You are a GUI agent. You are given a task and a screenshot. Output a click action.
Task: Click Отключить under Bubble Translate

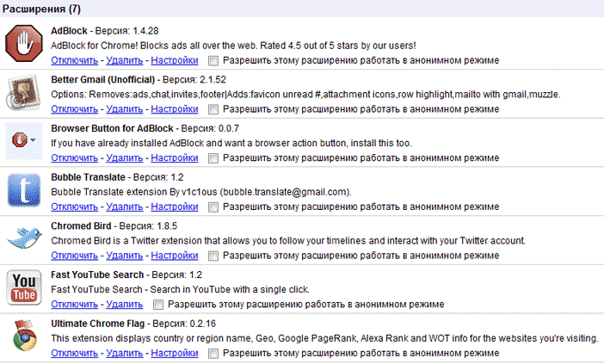click(74, 207)
